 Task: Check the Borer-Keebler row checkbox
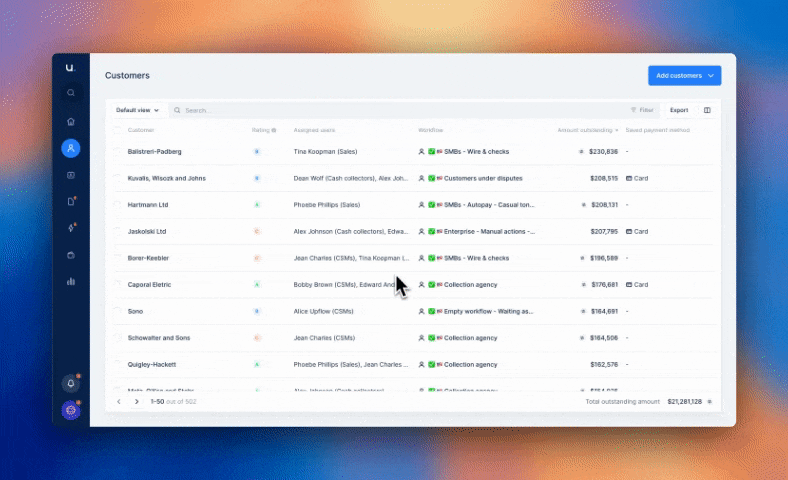coord(117,258)
